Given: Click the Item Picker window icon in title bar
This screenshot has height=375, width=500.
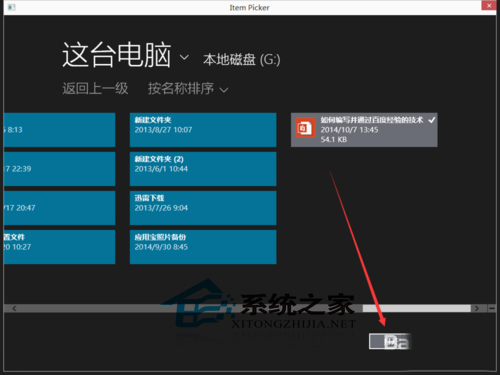Looking at the screenshot, I should pos(11,7).
